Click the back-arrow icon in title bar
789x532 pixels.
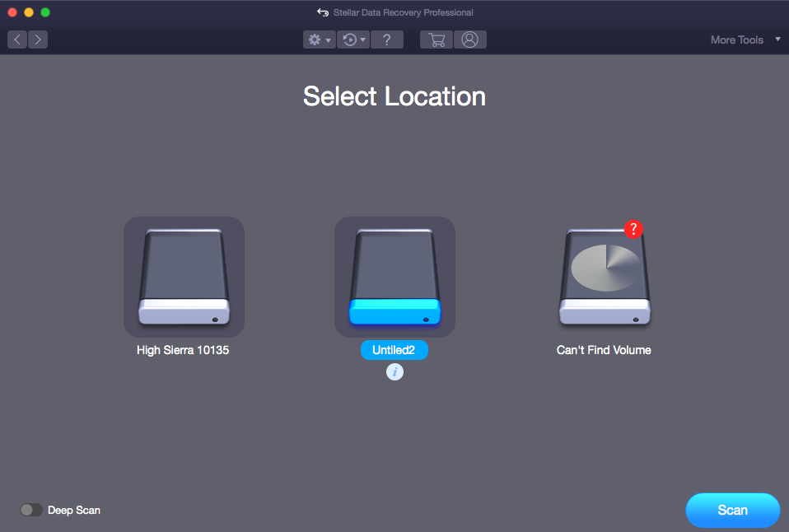pyautogui.click(x=323, y=12)
